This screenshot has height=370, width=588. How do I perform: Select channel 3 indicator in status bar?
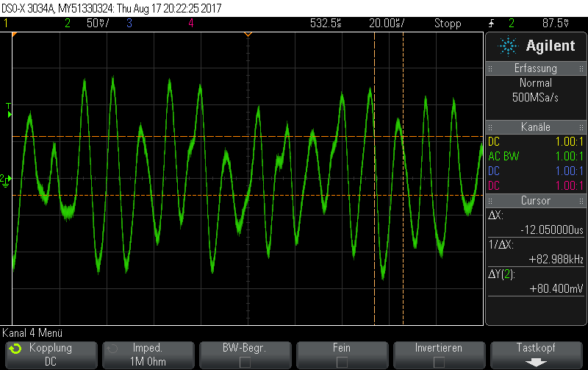pos(129,24)
